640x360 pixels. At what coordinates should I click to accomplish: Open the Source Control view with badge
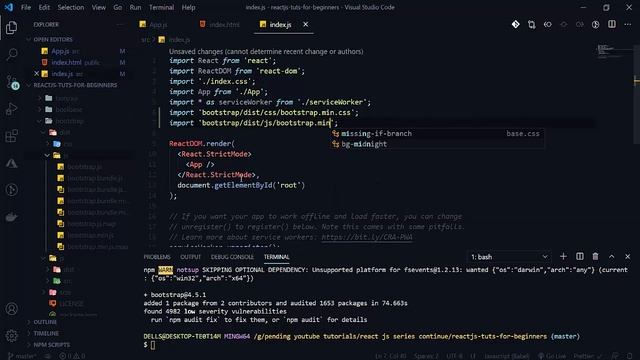12,82
